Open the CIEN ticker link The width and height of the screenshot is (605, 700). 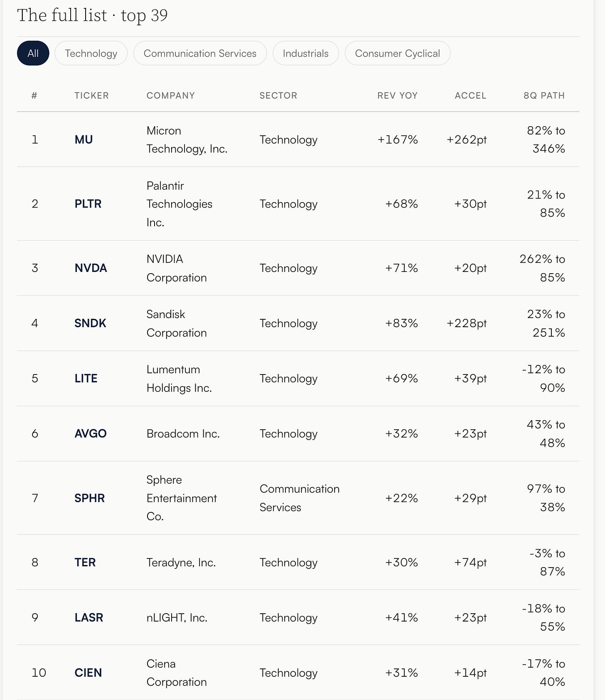(88, 673)
